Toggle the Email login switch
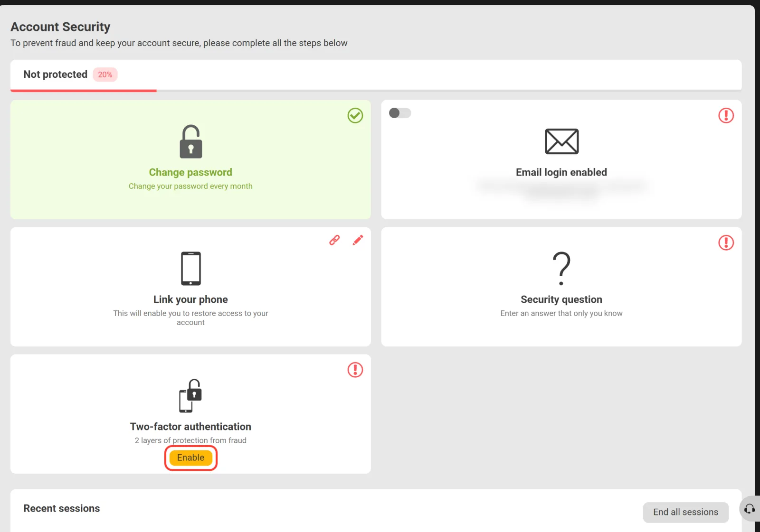The height and width of the screenshot is (532, 760). click(400, 113)
